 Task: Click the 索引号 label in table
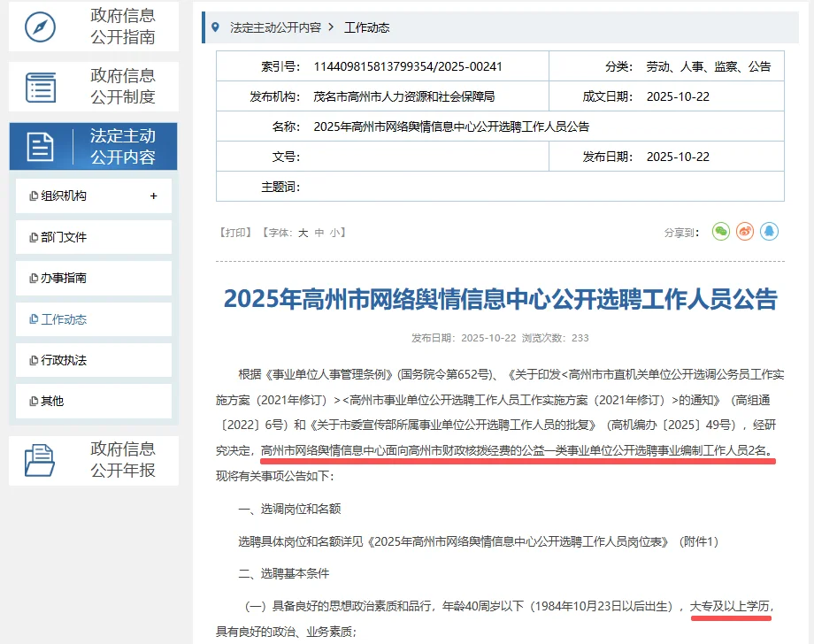pos(280,66)
